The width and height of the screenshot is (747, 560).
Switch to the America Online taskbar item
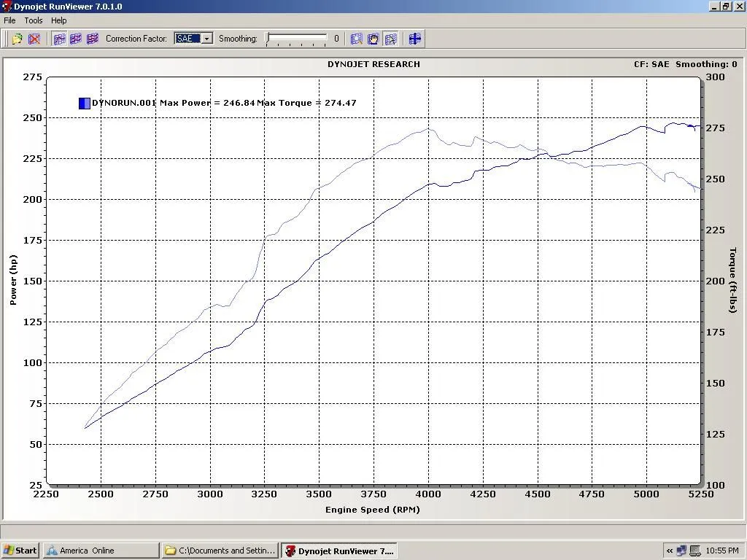pos(100,550)
